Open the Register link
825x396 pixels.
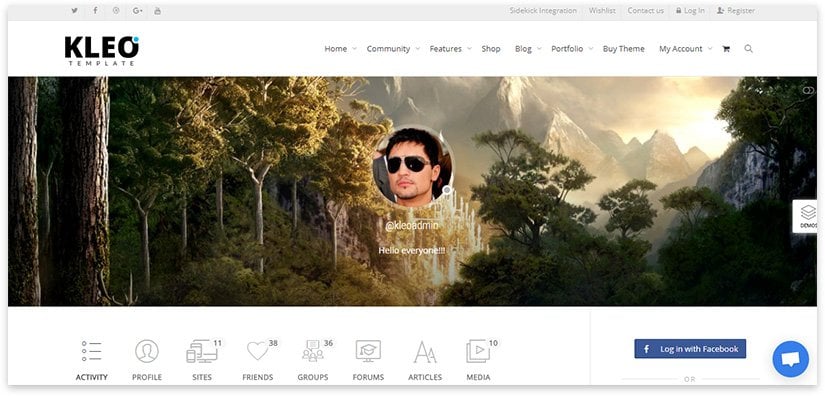tap(736, 11)
